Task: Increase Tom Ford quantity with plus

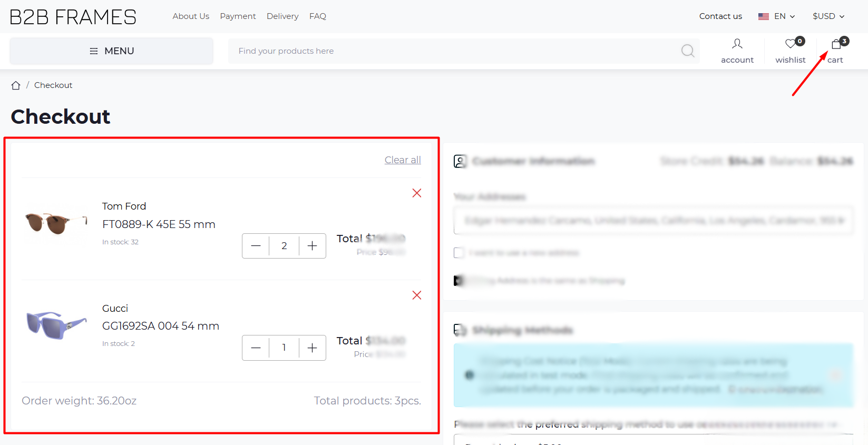Action: 313,246
